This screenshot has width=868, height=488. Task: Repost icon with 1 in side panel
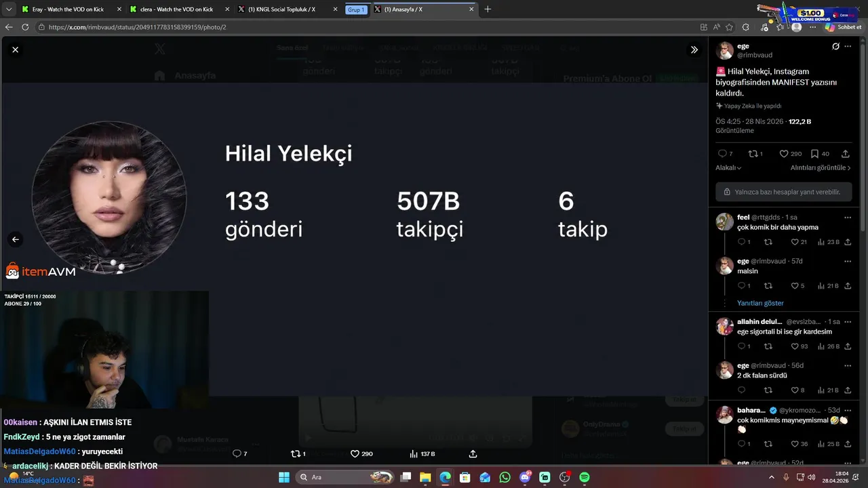point(753,154)
